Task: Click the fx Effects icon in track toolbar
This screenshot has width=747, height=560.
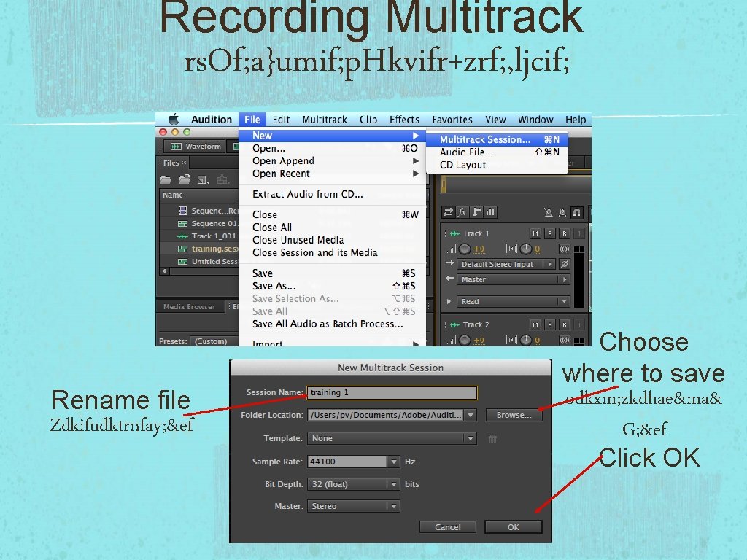Action: 462,212
